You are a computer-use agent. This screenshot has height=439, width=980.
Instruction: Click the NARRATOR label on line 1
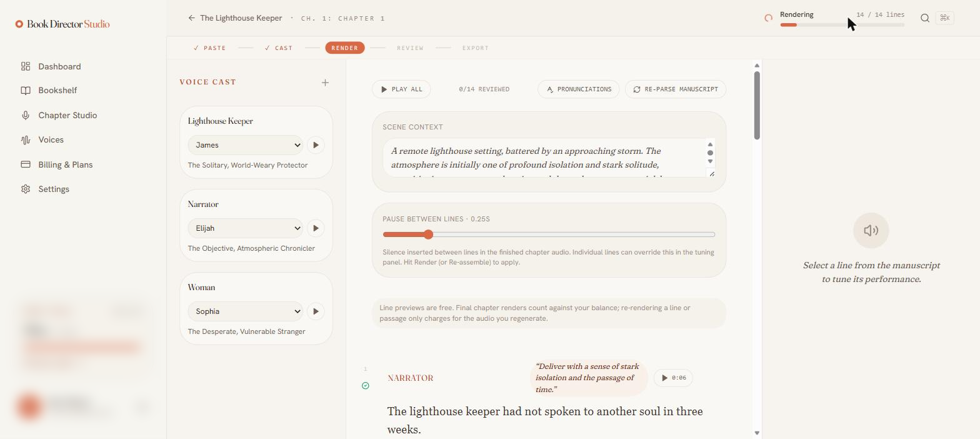point(411,378)
